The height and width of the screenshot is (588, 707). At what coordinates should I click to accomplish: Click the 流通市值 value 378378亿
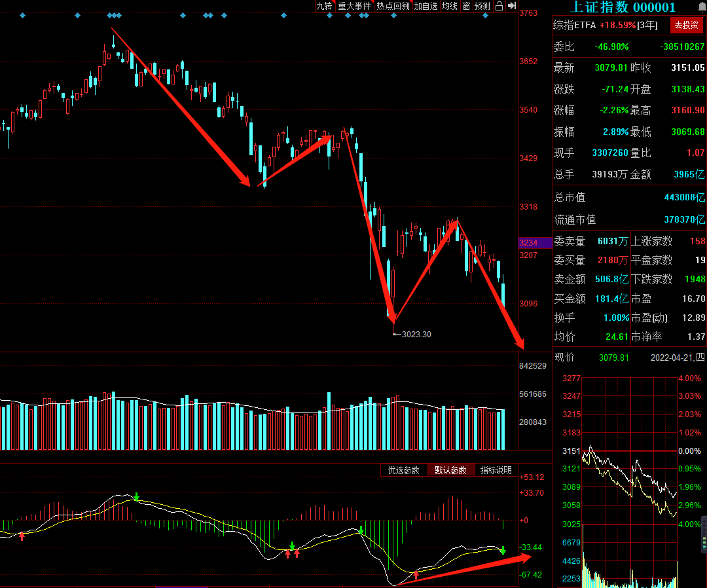tap(685, 219)
